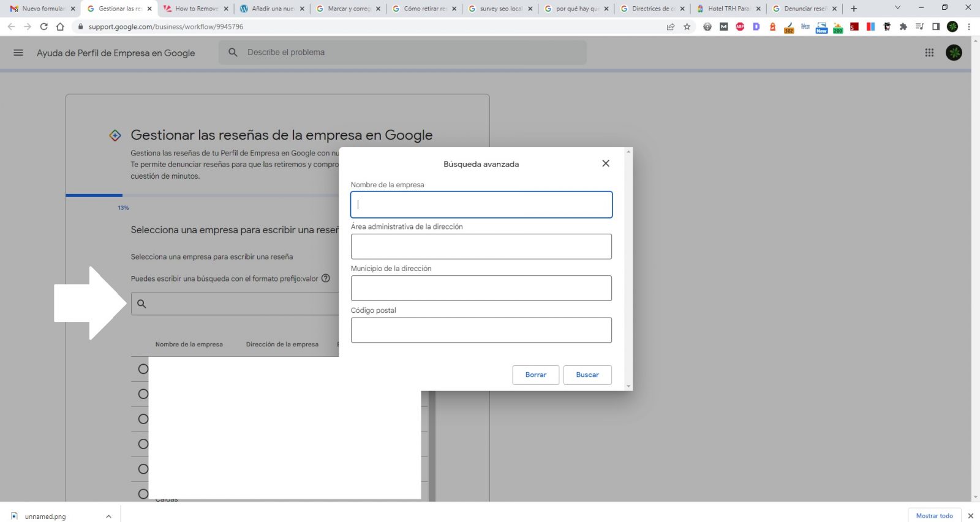Click the Código postal input field
980x522 pixels.
point(481,330)
